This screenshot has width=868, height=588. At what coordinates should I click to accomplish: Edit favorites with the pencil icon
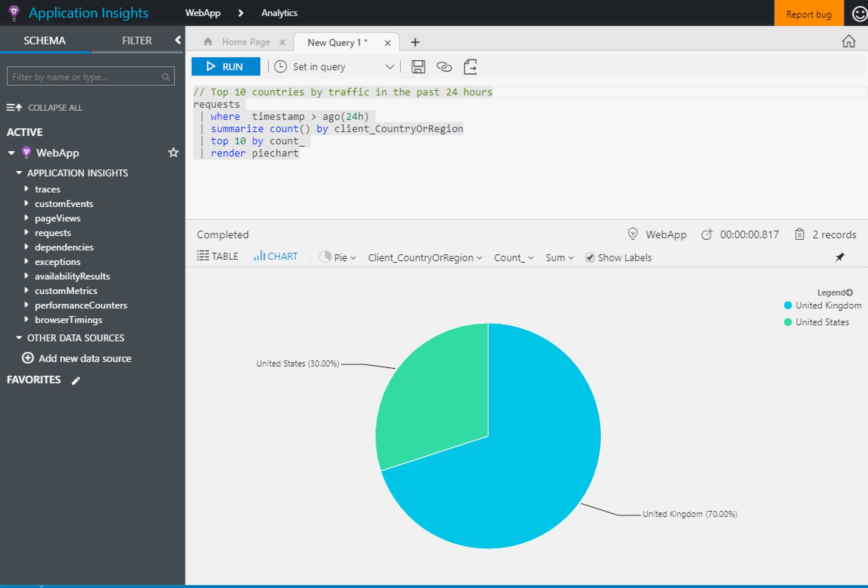[76, 380]
